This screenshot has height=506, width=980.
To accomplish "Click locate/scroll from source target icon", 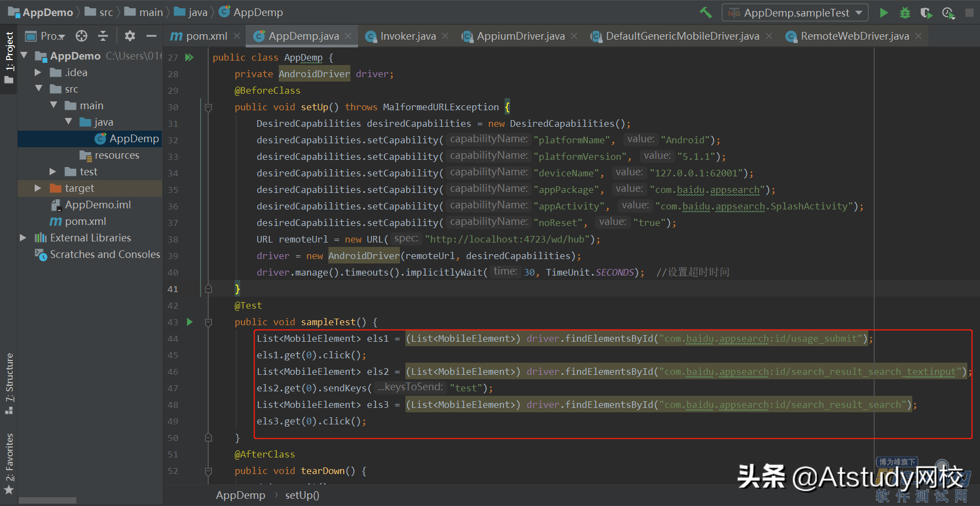I will 82,36.
